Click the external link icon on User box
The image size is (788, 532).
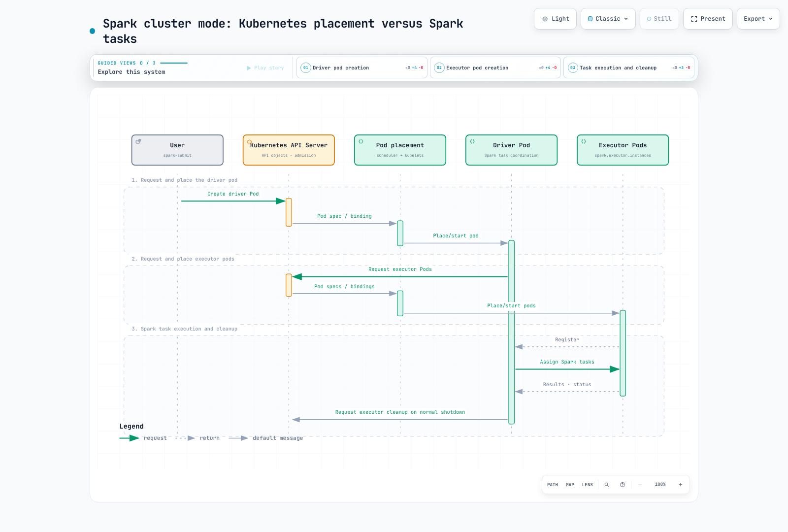coord(138,141)
